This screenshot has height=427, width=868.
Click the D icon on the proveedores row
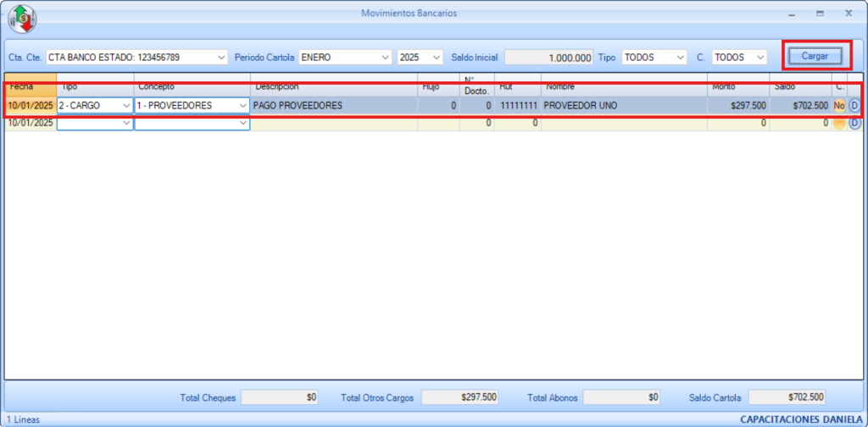[854, 106]
